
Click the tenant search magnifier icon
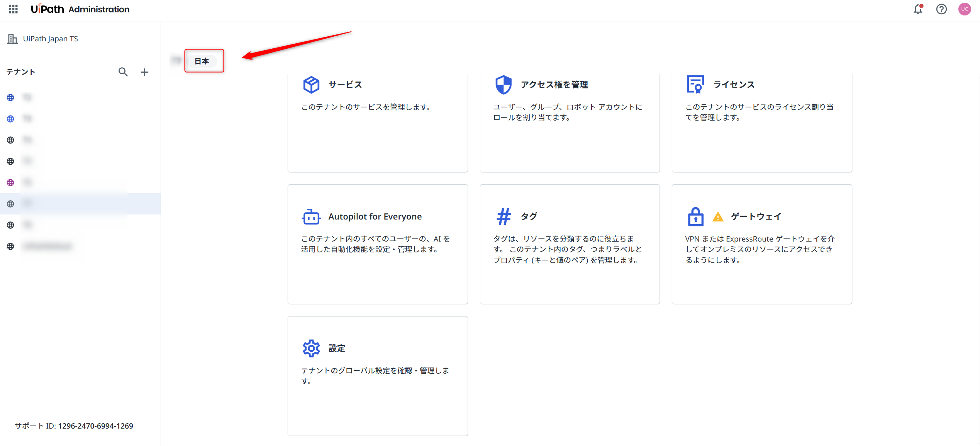[x=123, y=72]
